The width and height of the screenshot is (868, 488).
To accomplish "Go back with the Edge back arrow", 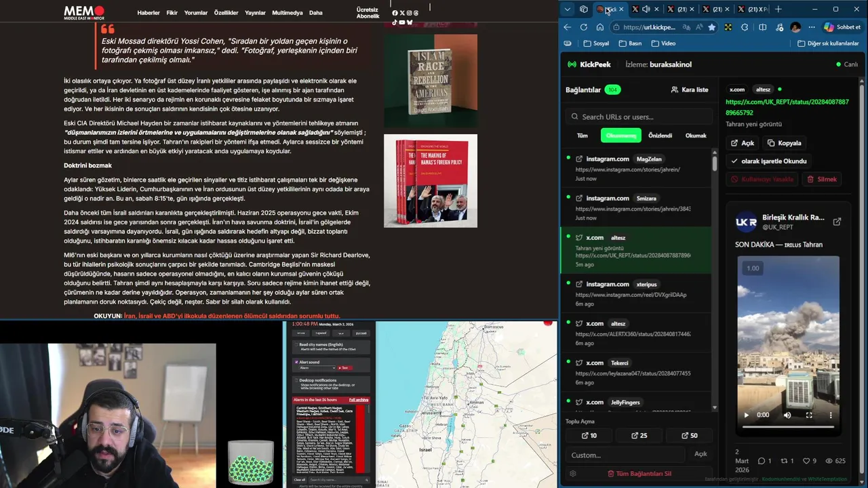I will click(x=568, y=27).
